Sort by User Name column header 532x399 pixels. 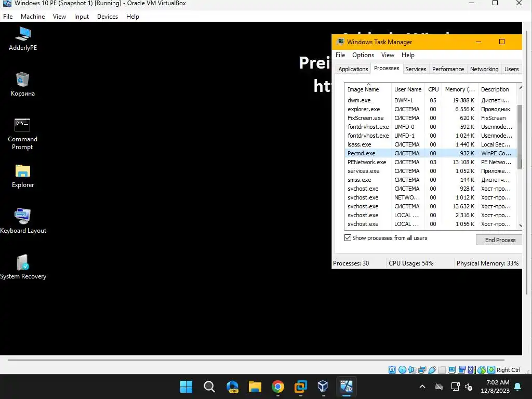[408, 89]
